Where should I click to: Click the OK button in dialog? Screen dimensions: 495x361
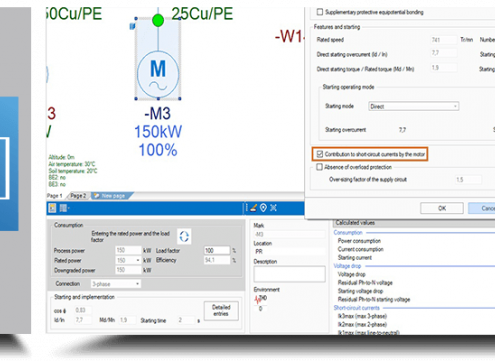[442, 208]
